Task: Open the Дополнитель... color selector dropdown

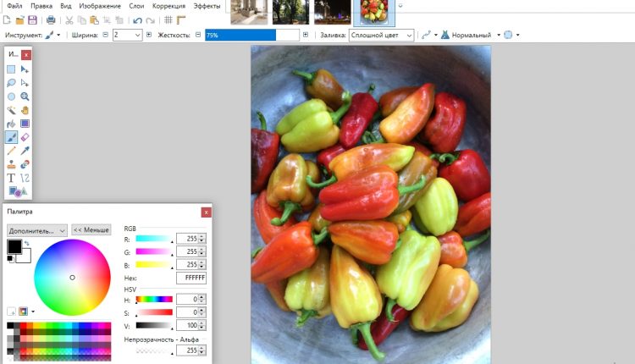Action: [37, 231]
